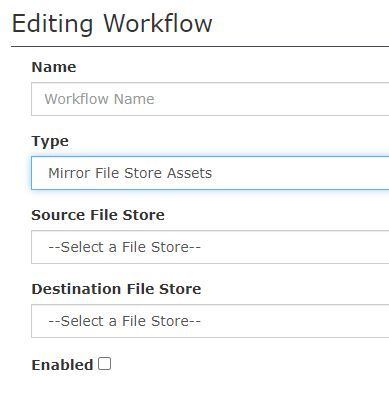Click the Enabled label text
The image size is (389, 408).
pyautogui.click(x=62, y=365)
